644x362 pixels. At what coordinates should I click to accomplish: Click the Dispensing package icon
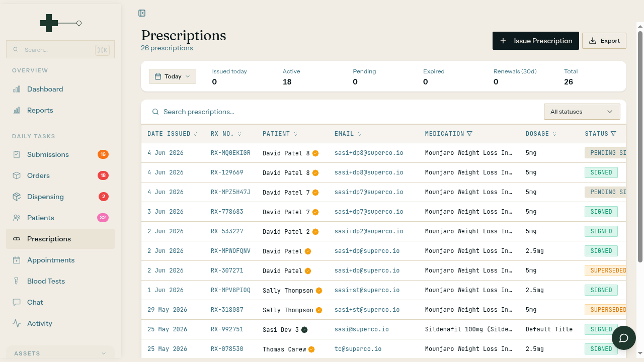pyautogui.click(x=17, y=197)
